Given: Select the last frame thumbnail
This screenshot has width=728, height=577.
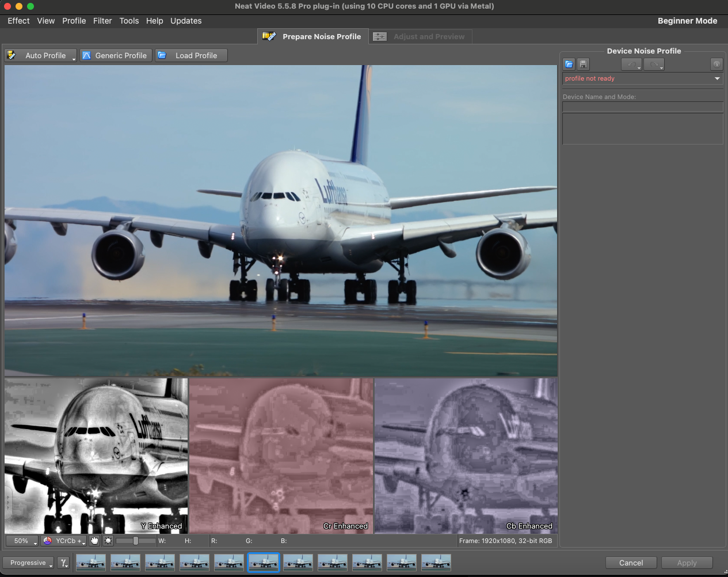Looking at the screenshot, I should pyautogui.click(x=436, y=563).
